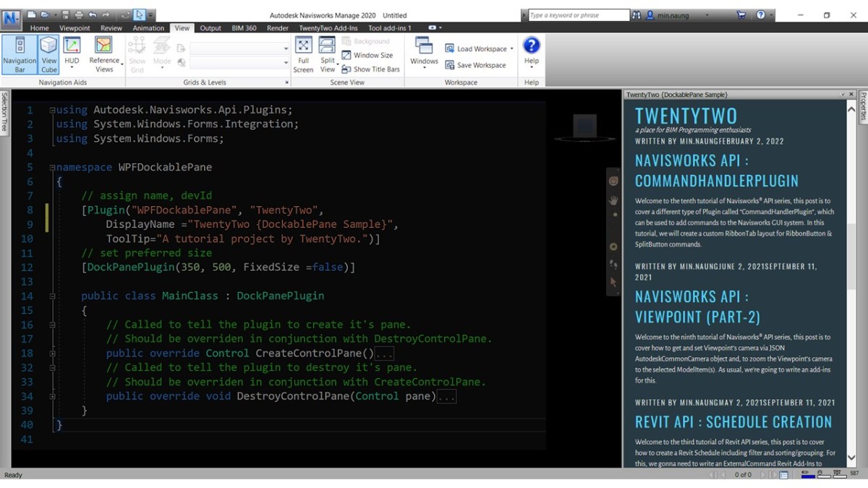Select the arrow Select tool on navigation bar
This screenshot has width=868, height=488.
[x=613, y=282]
